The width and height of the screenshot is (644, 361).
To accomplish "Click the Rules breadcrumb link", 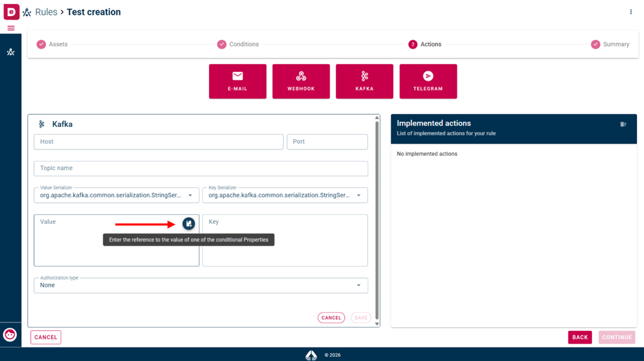I will tap(46, 12).
